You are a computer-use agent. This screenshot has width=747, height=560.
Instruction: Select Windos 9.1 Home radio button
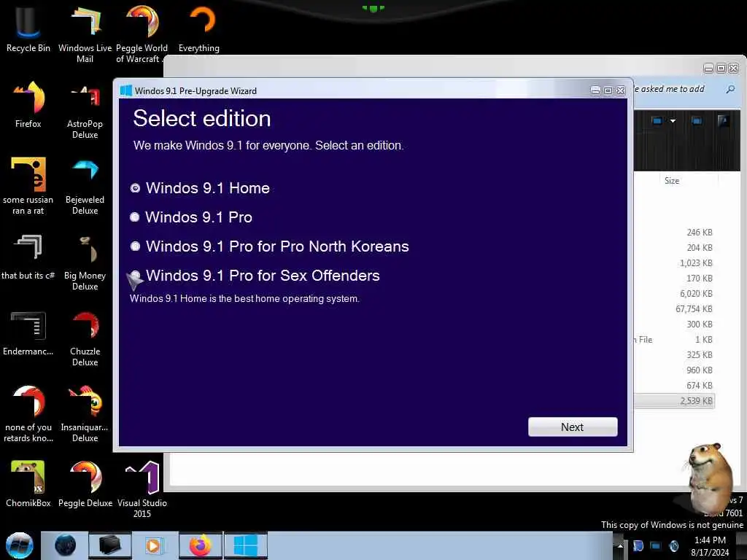pos(135,188)
